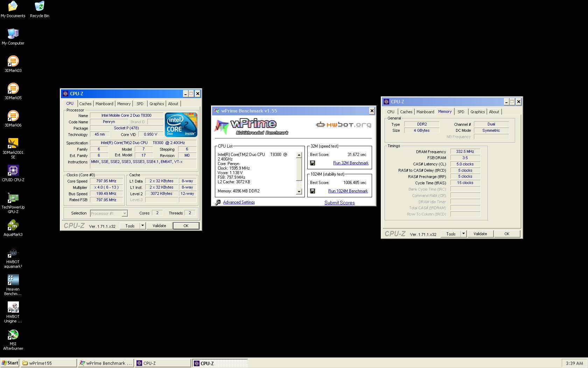Open the My Documents desktop icon
This screenshot has height=368, width=588.
coord(13,9)
